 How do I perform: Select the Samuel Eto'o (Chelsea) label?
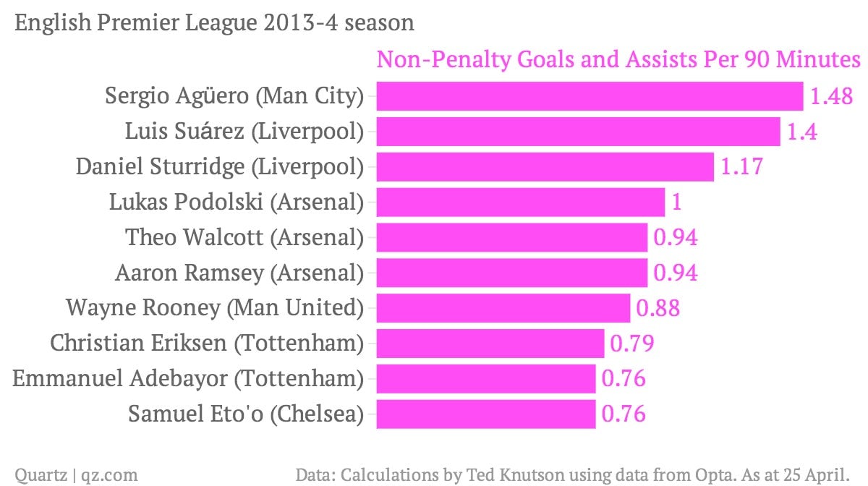pyautogui.click(x=246, y=414)
